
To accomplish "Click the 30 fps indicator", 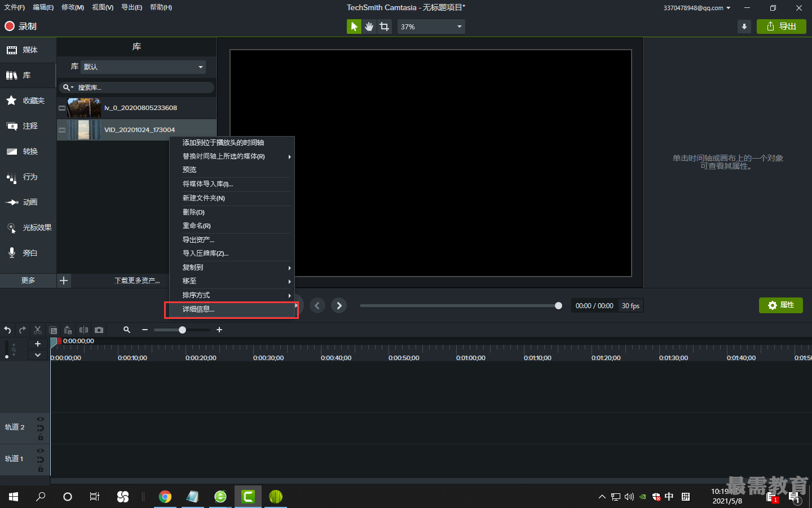I will 630,306.
